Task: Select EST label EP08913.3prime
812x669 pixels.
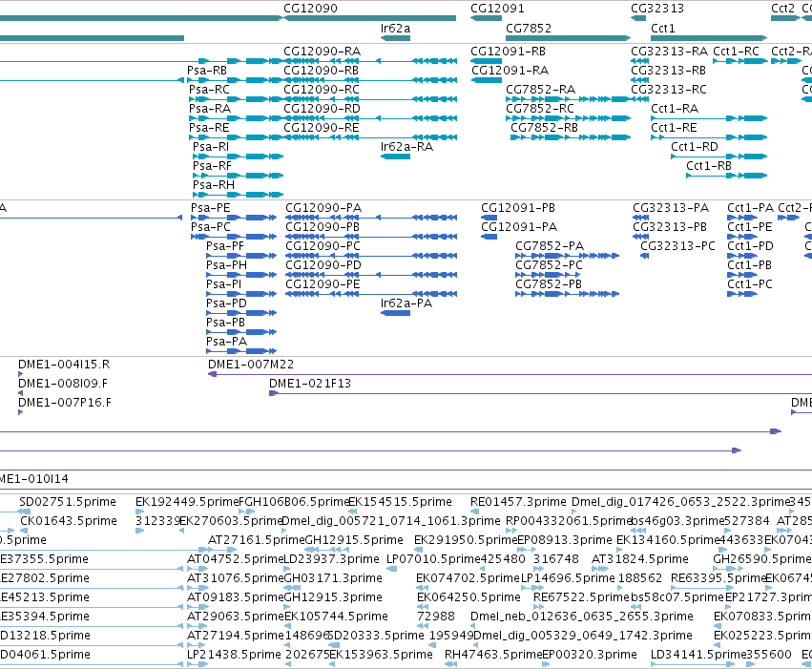Action: tap(565, 540)
